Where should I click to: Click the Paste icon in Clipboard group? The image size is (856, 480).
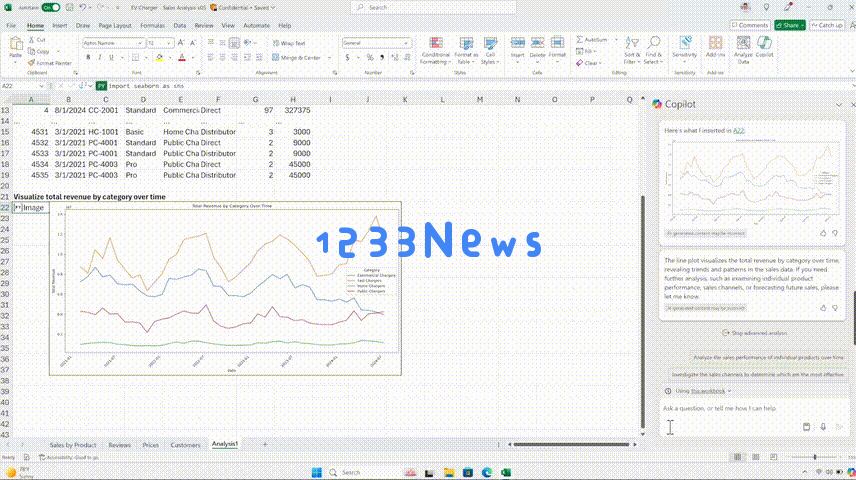coord(16,44)
